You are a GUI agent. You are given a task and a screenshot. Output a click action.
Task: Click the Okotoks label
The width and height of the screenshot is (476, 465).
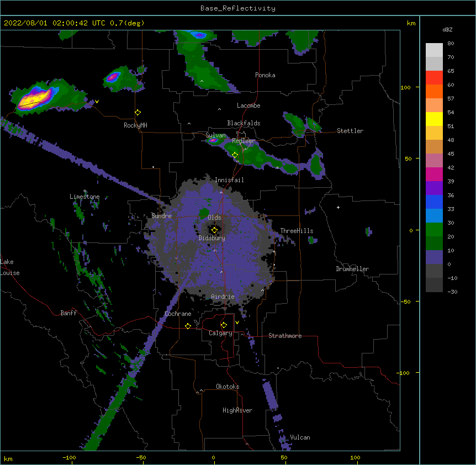228,387
